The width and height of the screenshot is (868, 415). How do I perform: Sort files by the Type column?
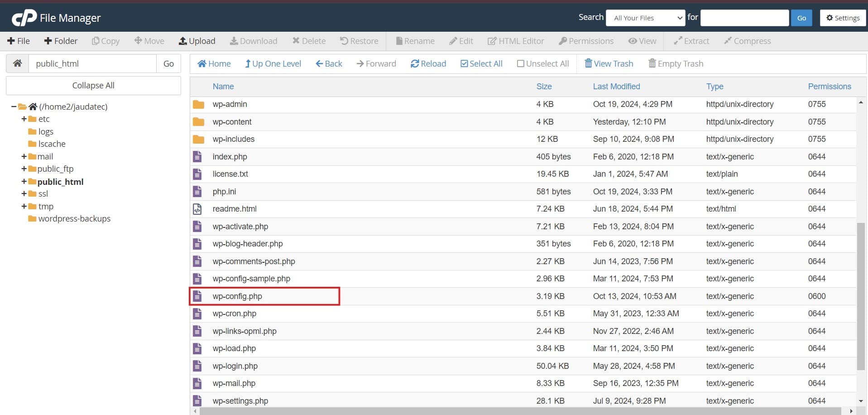(x=715, y=86)
